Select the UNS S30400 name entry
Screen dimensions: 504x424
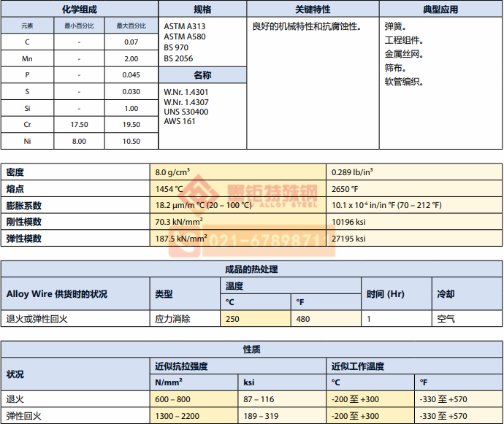click(x=186, y=112)
